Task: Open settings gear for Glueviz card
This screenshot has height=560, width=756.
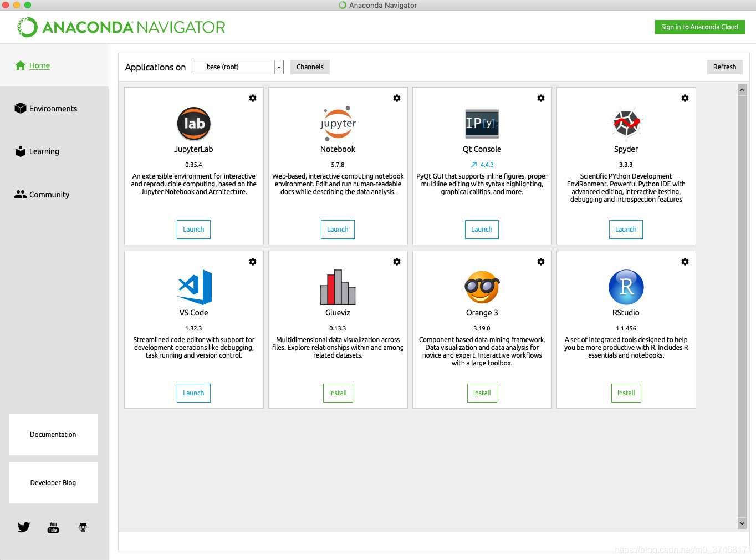Action: [x=397, y=262]
